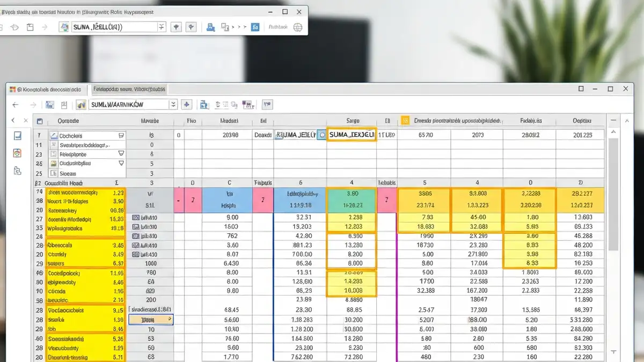Click the Sarge column header
The width and height of the screenshot is (644, 362).
353,121
